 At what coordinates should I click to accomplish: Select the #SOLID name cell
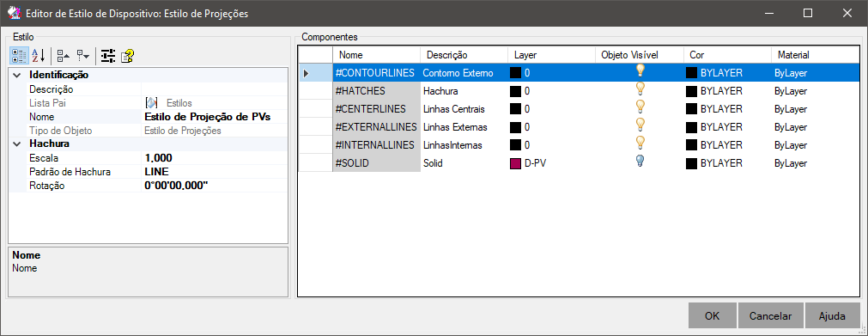pyautogui.click(x=376, y=163)
